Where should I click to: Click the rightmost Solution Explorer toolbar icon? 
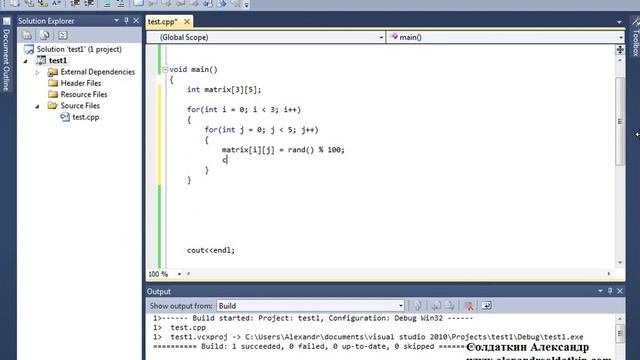click(x=62, y=35)
